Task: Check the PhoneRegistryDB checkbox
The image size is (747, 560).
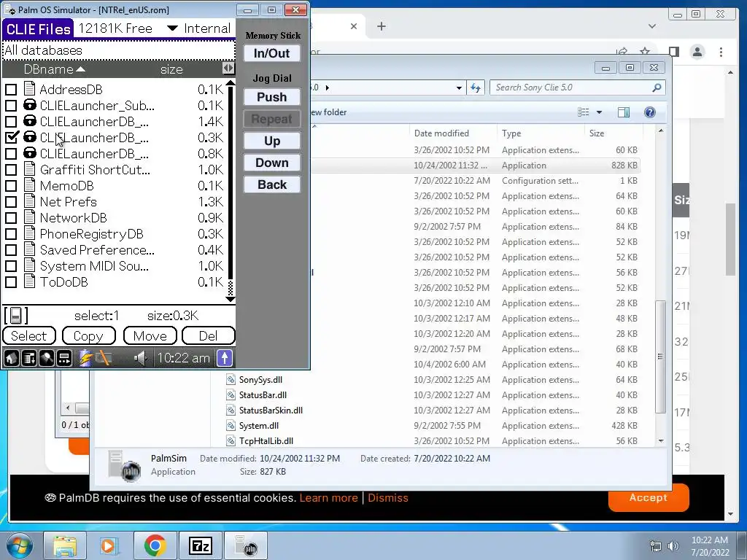Action: [x=11, y=234]
